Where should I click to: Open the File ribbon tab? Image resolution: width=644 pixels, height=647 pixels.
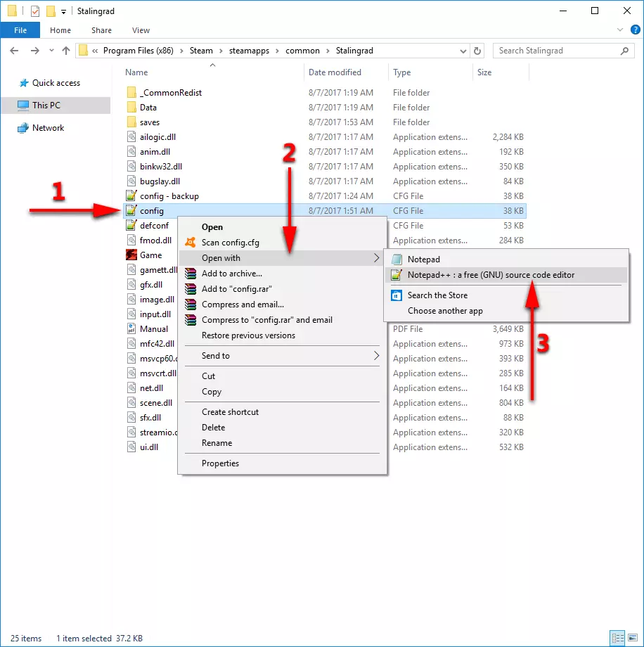coord(20,30)
